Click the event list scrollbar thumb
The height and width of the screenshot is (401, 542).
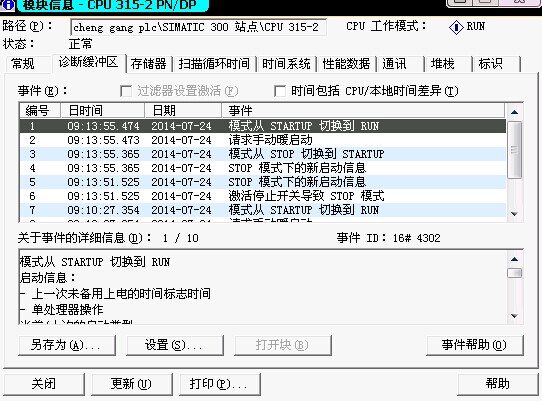(x=514, y=150)
